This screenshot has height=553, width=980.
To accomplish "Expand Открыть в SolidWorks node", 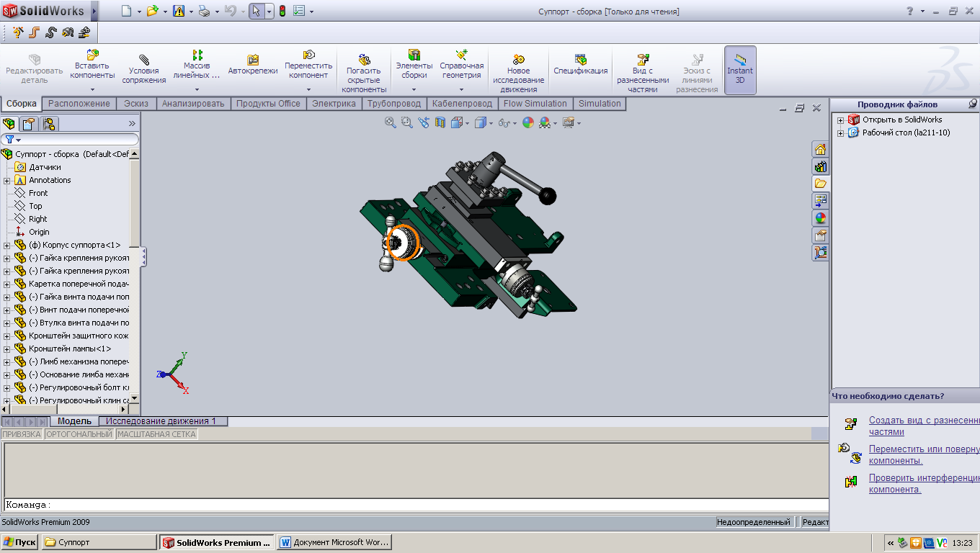I will click(x=840, y=120).
